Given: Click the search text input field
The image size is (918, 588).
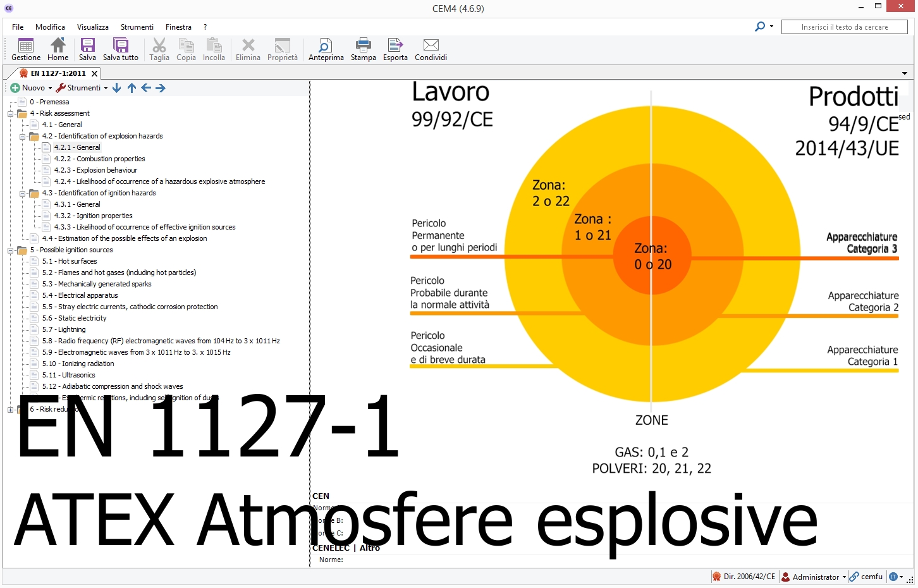Looking at the screenshot, I should click(x=844, y=27).
